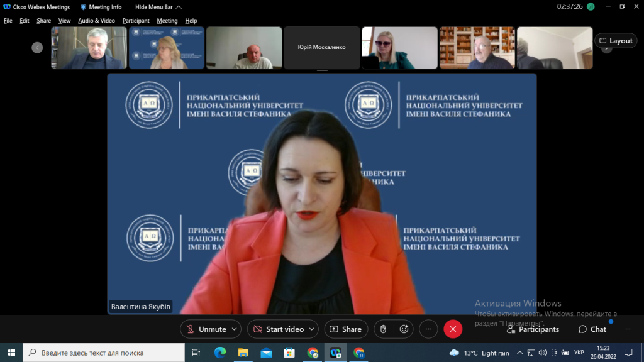Open panel options ellipsis beside Chat
The image size is (644, 362).
pyautogui.click(x=627, y=329)
